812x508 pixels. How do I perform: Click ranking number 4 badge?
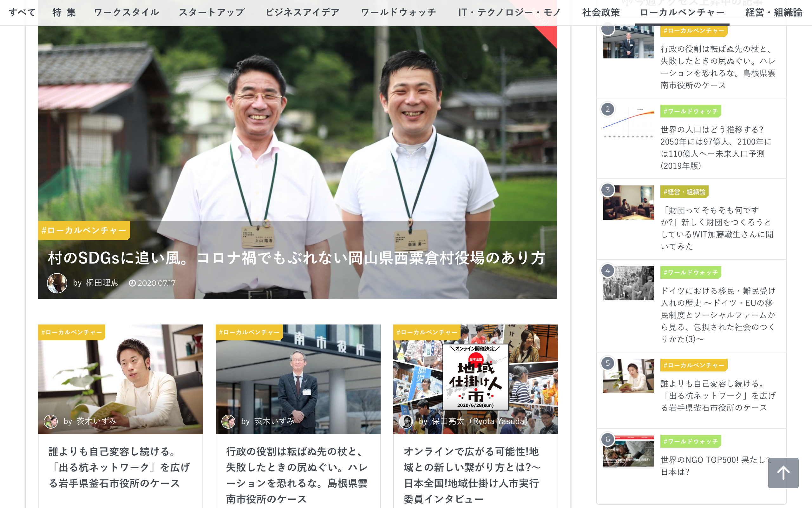[607, 271]
